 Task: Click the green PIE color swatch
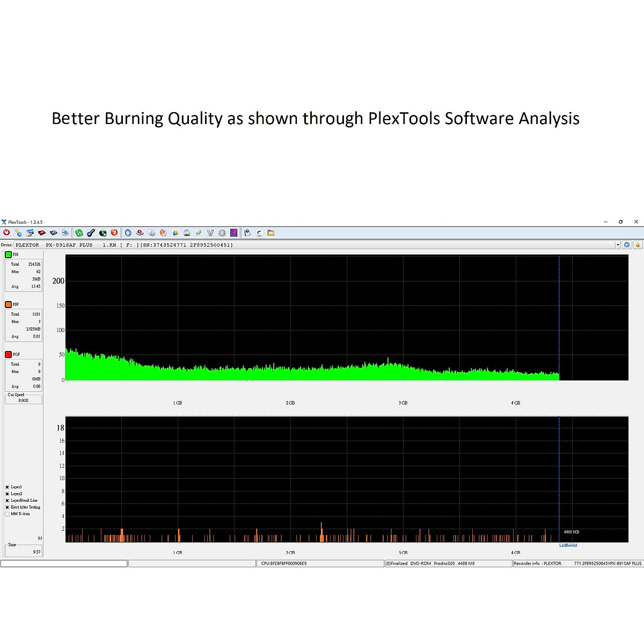[x=9, y=254]
